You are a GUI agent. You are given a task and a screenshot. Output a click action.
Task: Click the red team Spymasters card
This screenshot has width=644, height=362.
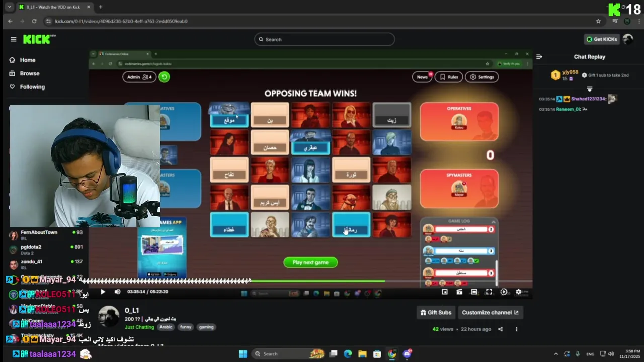(x=459, y=189)
